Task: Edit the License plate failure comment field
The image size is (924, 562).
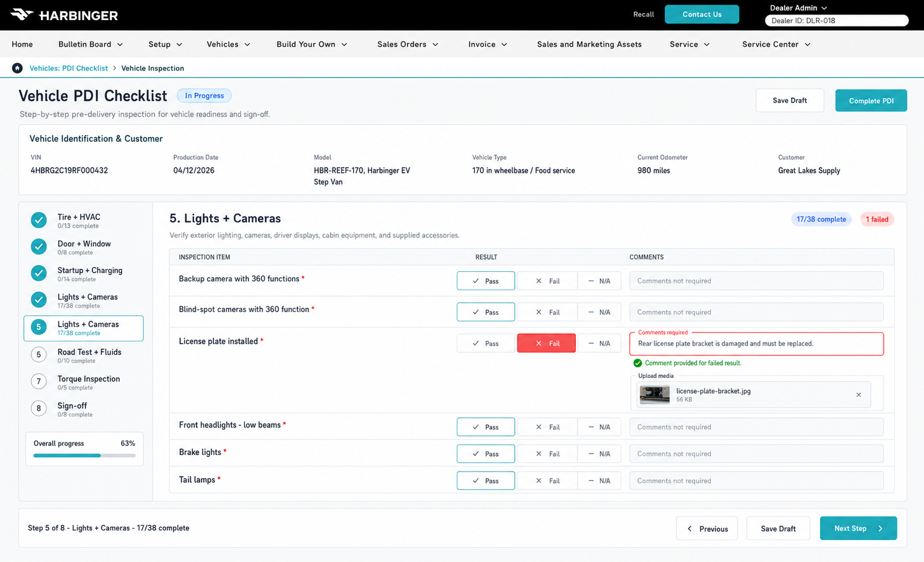Action: [x=756, y=344]
